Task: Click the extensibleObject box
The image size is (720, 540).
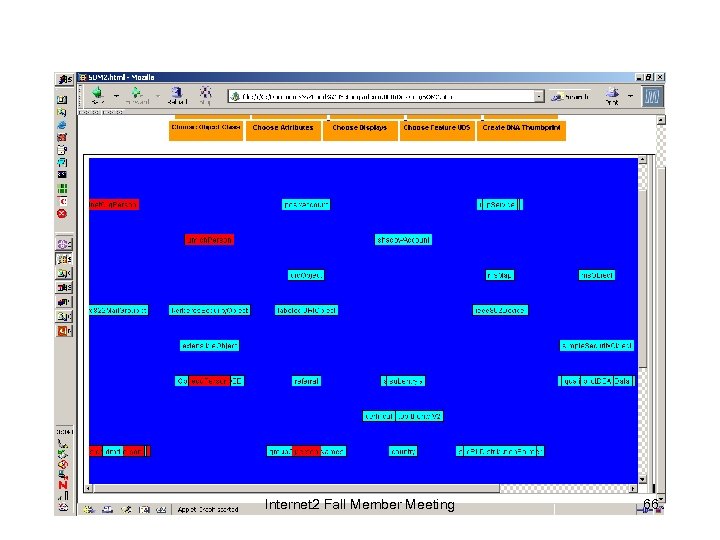Action: (209, 346)
